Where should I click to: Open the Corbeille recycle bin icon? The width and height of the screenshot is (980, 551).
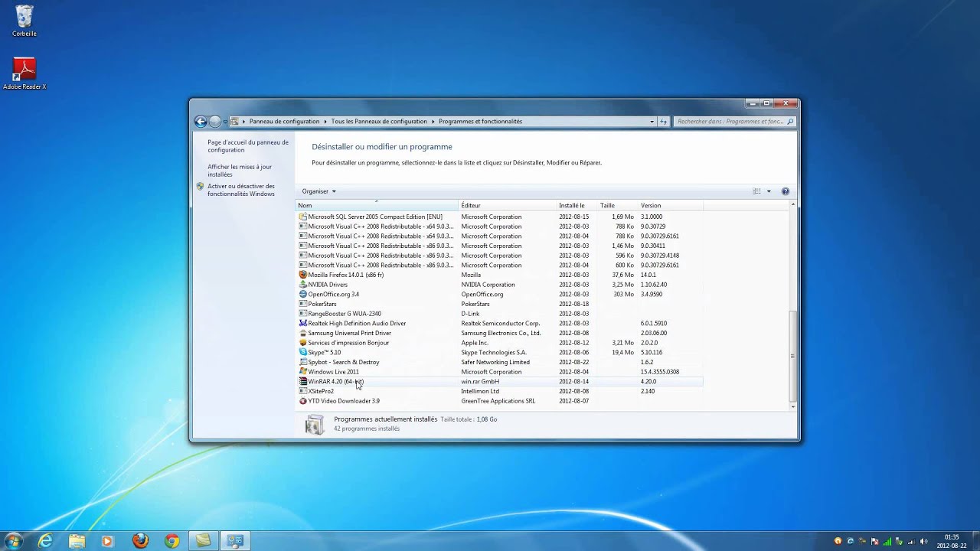tap(24, 21)
